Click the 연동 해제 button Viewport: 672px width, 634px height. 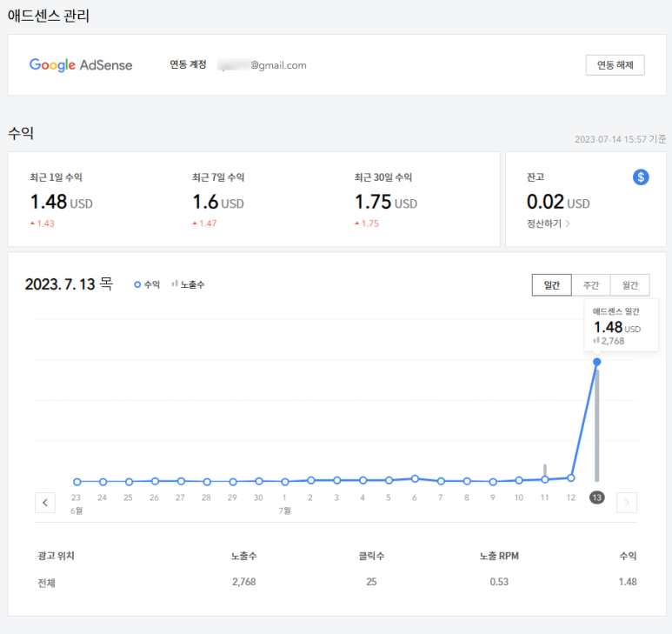tap(615, 65)
